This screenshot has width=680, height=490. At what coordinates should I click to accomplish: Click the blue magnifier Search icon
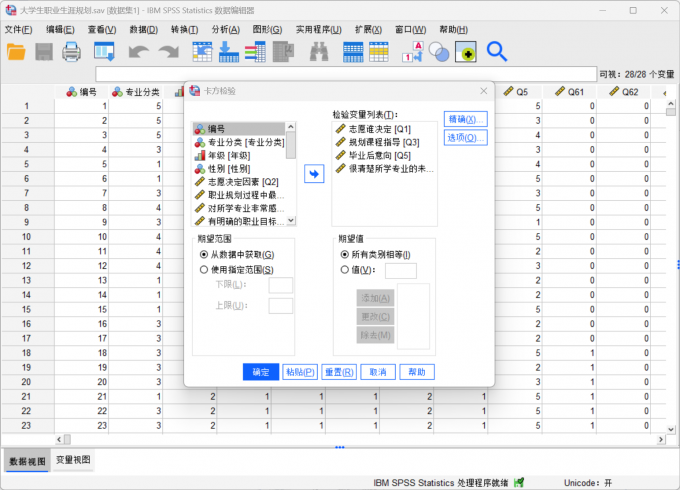coord(497,51)
